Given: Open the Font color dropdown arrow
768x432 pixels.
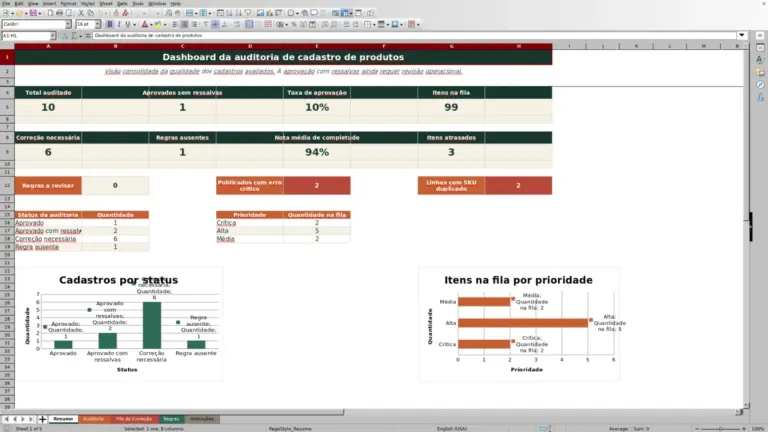Looking at the screenshot, I should click(x=151, y=24).
